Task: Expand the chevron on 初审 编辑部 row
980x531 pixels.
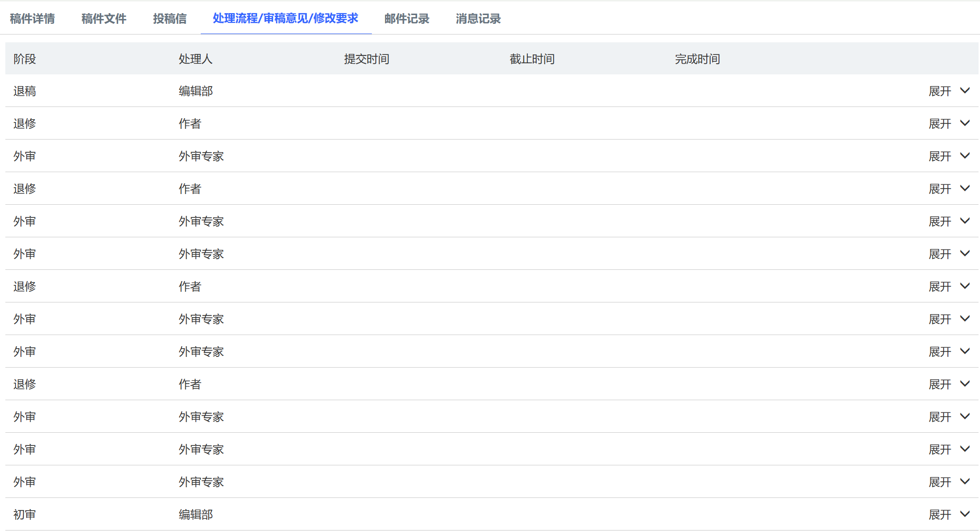Action: click(x=965, y=514)
